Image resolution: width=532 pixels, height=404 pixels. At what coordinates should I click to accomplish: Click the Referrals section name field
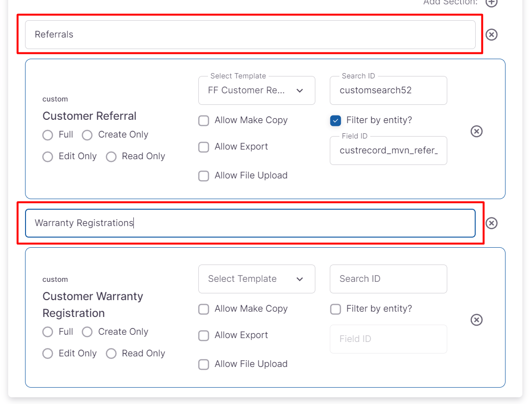[x=250, y=35]
